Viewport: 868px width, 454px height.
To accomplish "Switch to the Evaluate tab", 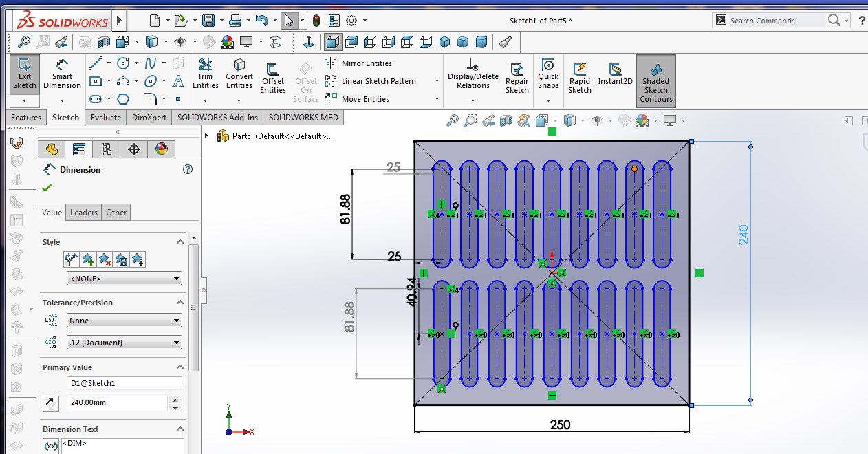I will [x=105, y=118].
